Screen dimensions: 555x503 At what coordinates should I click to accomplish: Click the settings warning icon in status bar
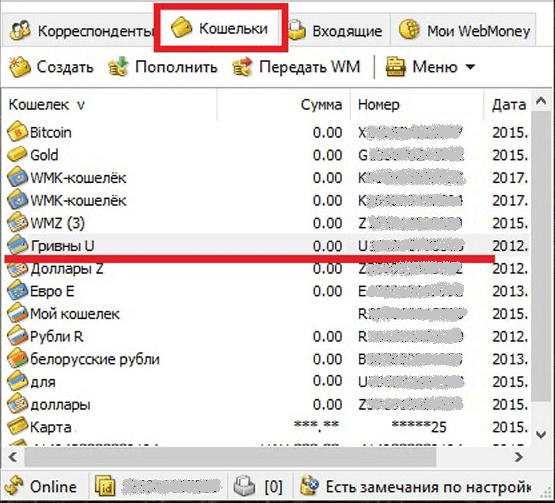309,486
